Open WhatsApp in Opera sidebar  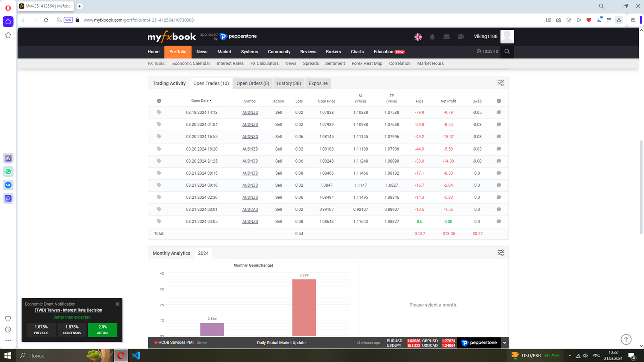[8, 172]
